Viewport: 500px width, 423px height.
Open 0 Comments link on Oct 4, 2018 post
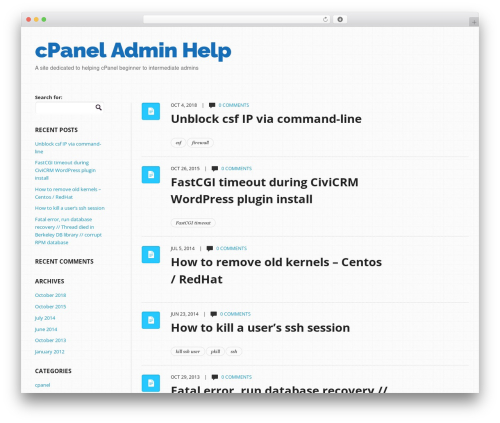pos(234,105)
